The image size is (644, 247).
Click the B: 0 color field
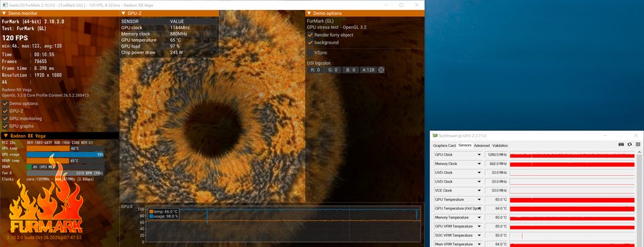click(x=351, y=70)
